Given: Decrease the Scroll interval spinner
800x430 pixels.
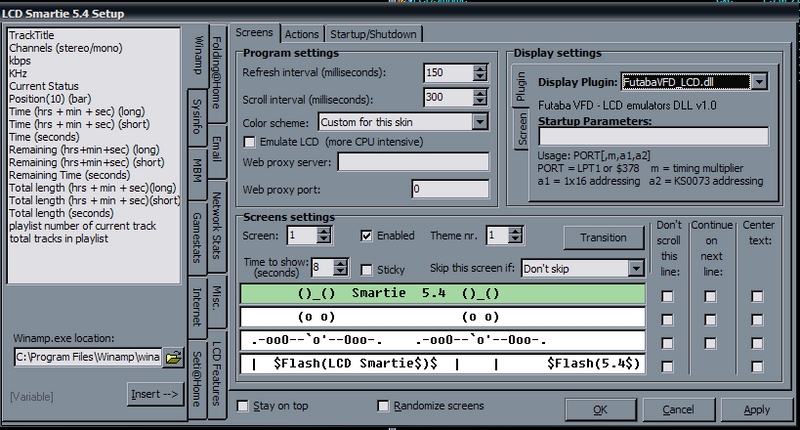Looking at the screenshot, I should [480, 100].
